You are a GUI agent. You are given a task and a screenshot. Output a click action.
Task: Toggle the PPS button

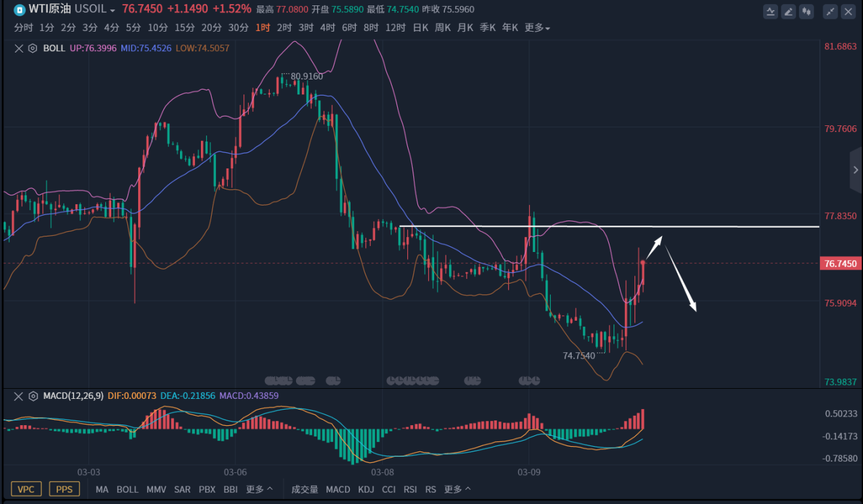[x=64, y=489]
